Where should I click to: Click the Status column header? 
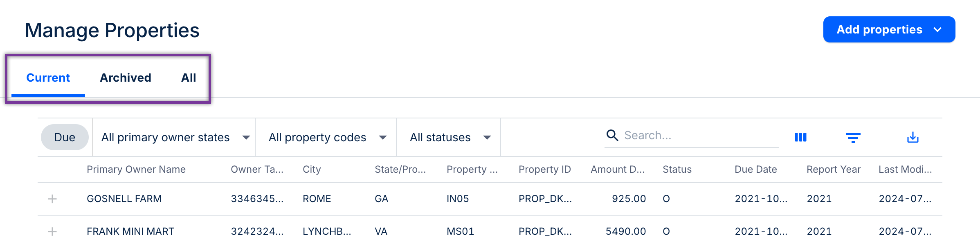tap(677, 169)
